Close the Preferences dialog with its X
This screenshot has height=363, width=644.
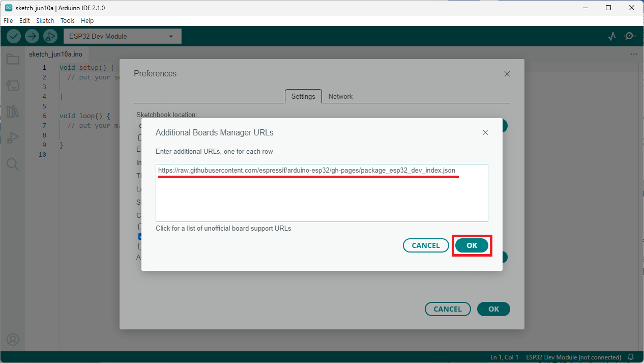tap(507, 74)
